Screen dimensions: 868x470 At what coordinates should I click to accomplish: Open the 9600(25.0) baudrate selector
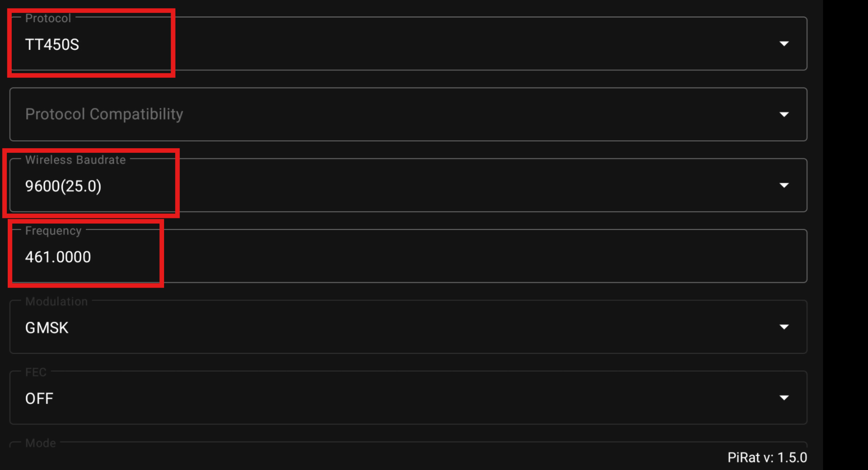pos(63,186)
